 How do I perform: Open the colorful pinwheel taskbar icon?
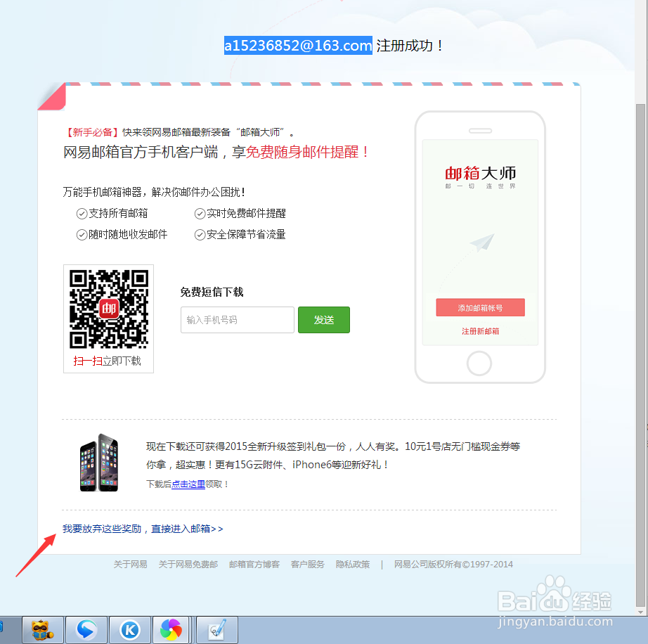point(171,630)
